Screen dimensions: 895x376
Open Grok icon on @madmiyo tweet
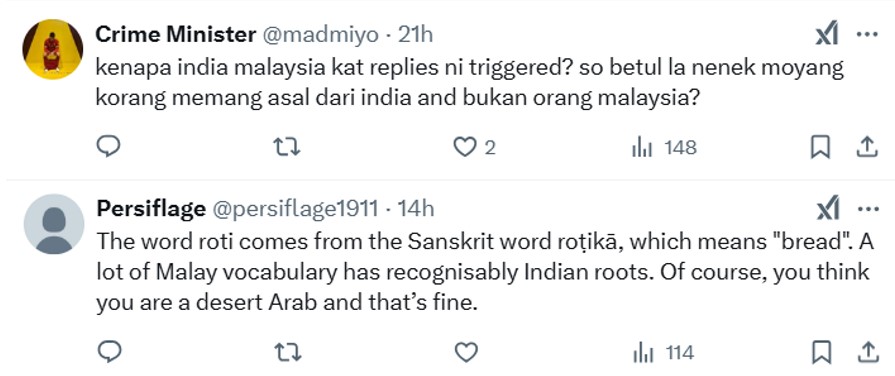[827, 34]
